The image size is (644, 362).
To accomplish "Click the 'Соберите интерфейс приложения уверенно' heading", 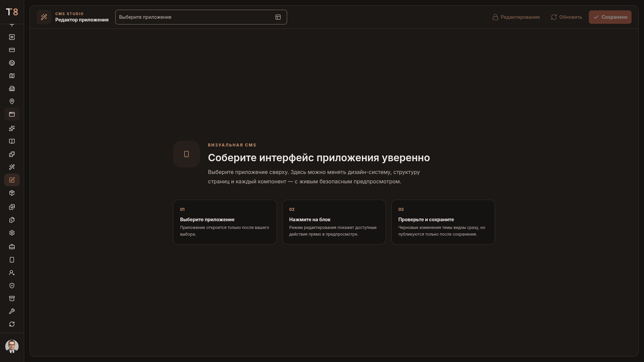I will (319, 158).
